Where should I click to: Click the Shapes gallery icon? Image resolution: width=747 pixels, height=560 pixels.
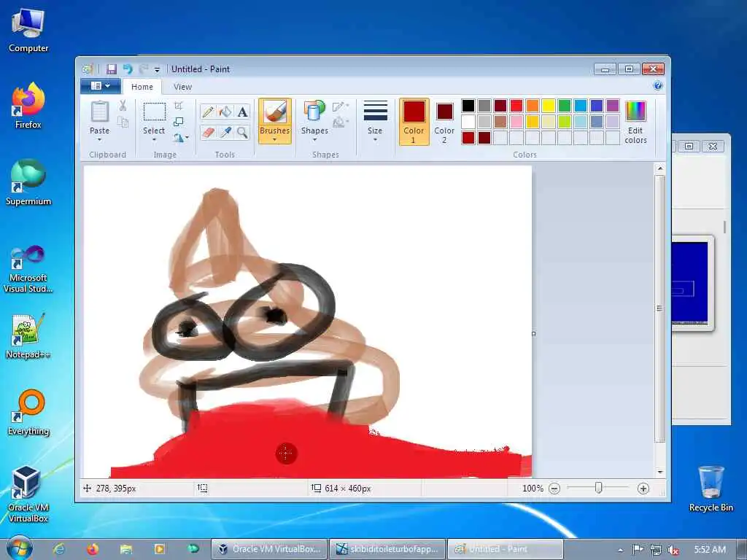click(314, 112)
